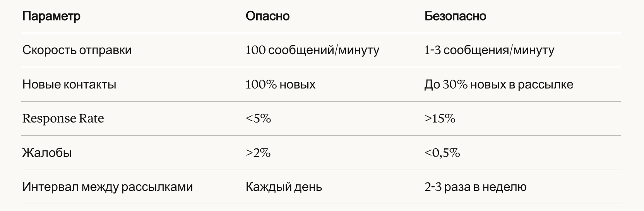Screen dimensions: 644x211
Task: Select the 1-3 сообщения/минуту cell
Action: pyautogui.click(x=489, y=50)
